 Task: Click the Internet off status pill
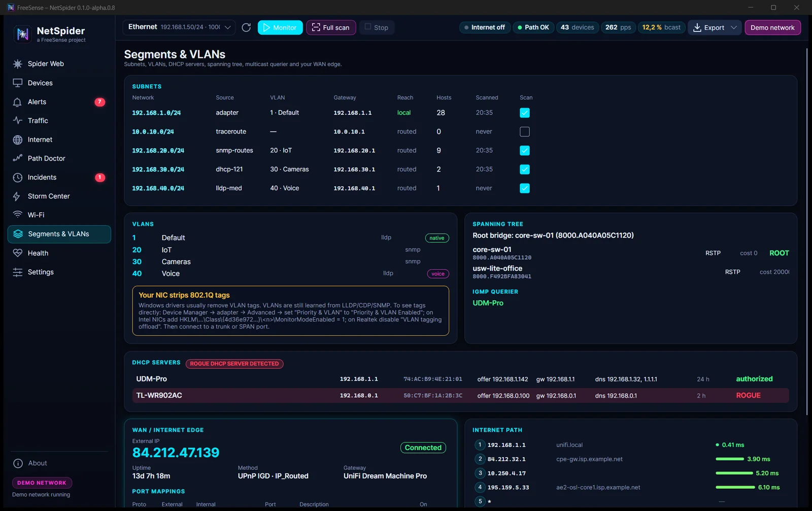[x=485, y=27]
